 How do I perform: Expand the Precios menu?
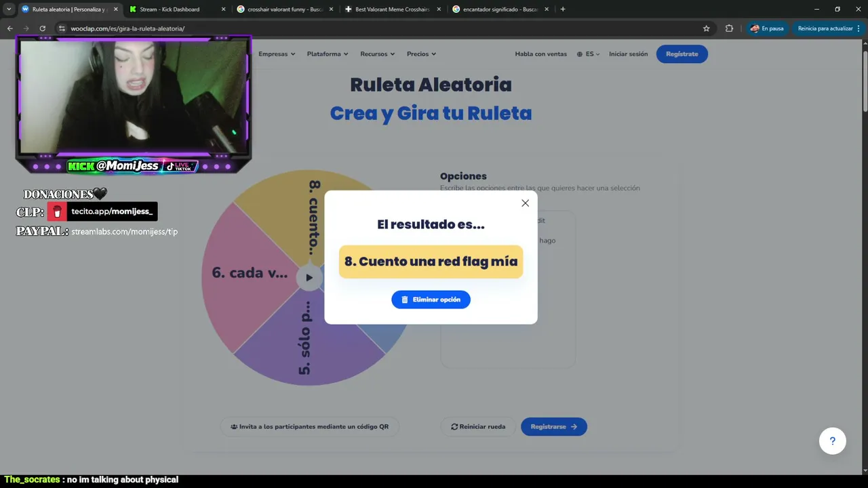422,54
